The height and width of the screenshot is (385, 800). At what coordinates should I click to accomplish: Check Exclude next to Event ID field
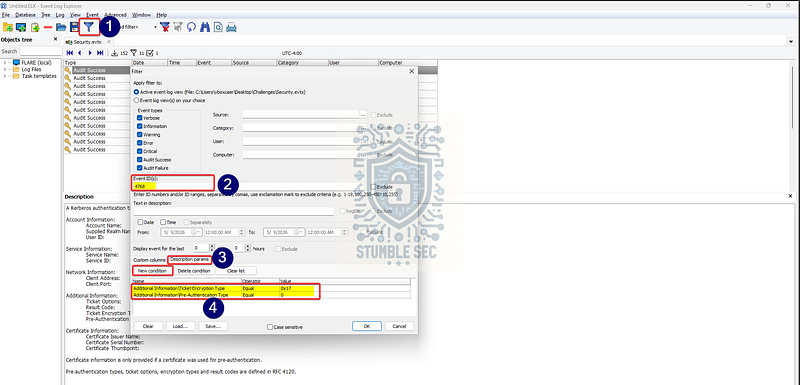(x=373, y=187)
